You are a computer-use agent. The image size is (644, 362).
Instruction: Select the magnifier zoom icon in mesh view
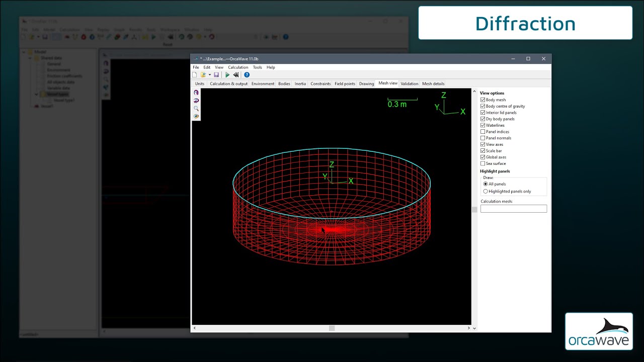[196, 109]
